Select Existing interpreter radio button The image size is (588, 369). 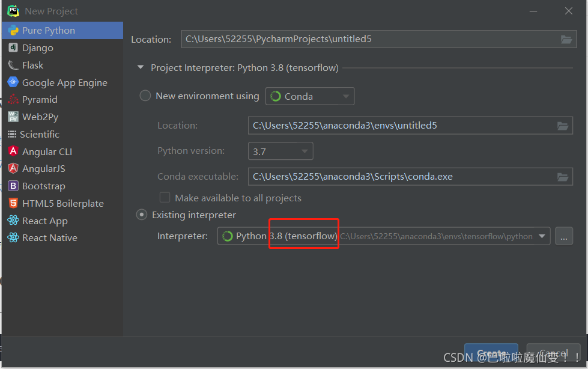pyautogui.click(x=141, y=215)
